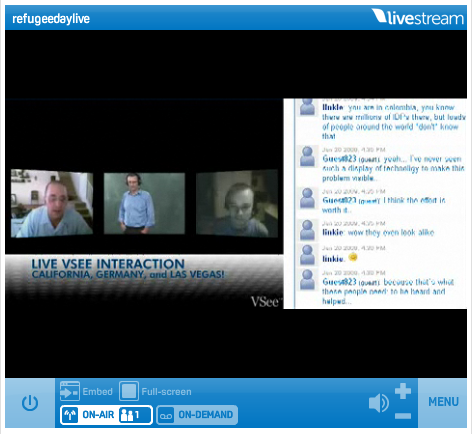Click the Full-screen text label
Screen dimensions: 472x434
pyautogui.click(x=166, y=392)
